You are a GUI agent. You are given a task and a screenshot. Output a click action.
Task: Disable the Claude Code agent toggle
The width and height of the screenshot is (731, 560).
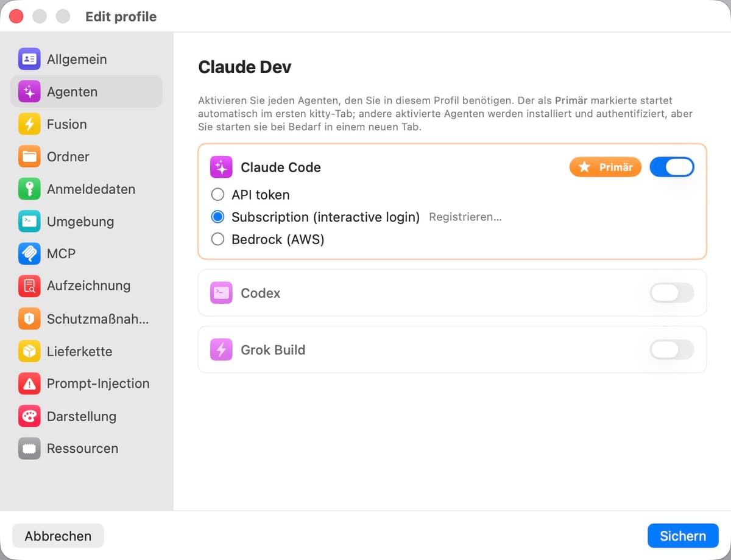click(672, 167)
